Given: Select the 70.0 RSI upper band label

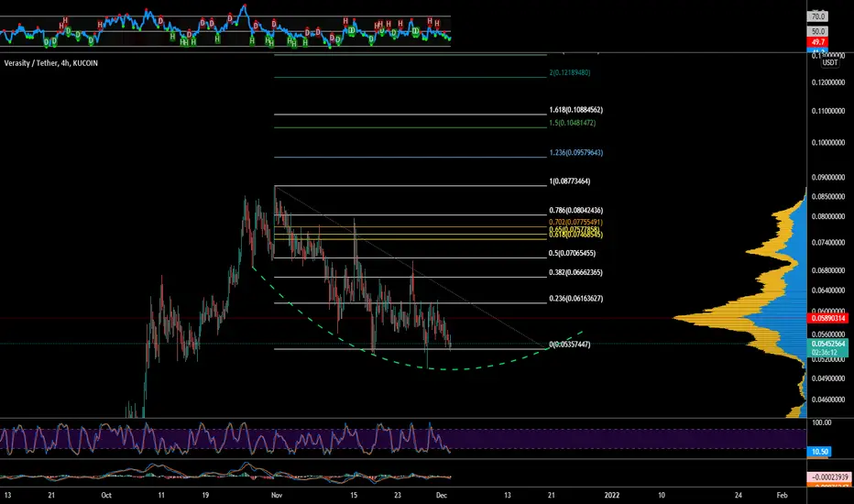Looking at the screenshot, I should (x=817, y=16).
